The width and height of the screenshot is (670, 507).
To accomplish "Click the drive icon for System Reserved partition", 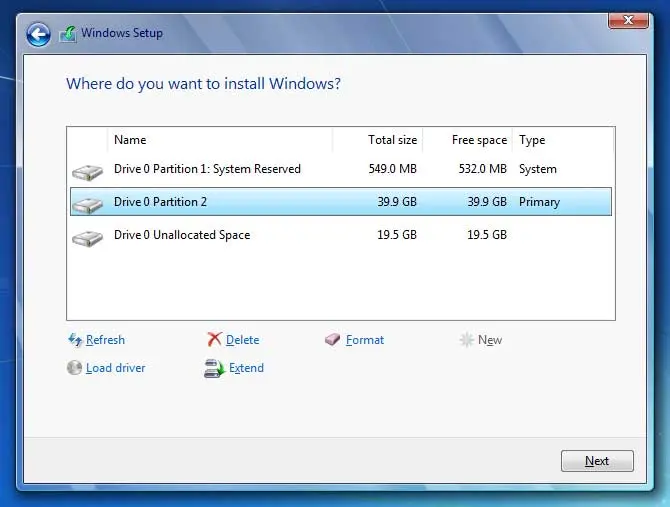I will [88, 170].
